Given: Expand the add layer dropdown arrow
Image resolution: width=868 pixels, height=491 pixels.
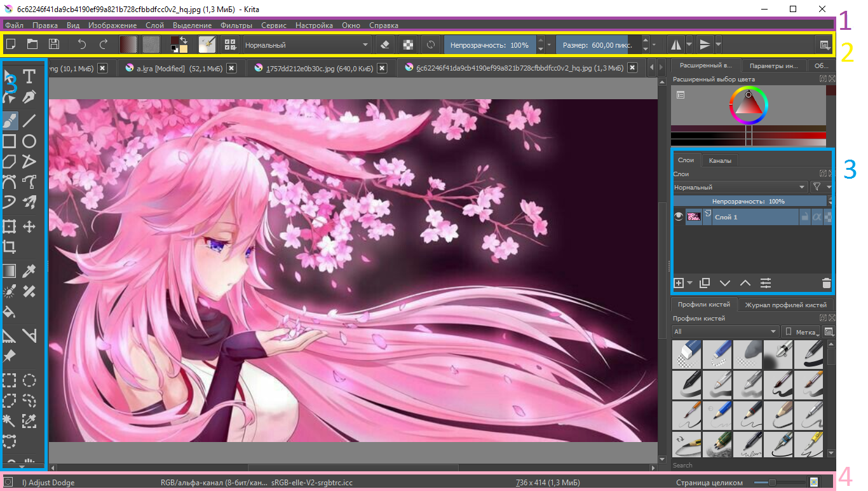Looking at the screenshot, I should 690,284.
